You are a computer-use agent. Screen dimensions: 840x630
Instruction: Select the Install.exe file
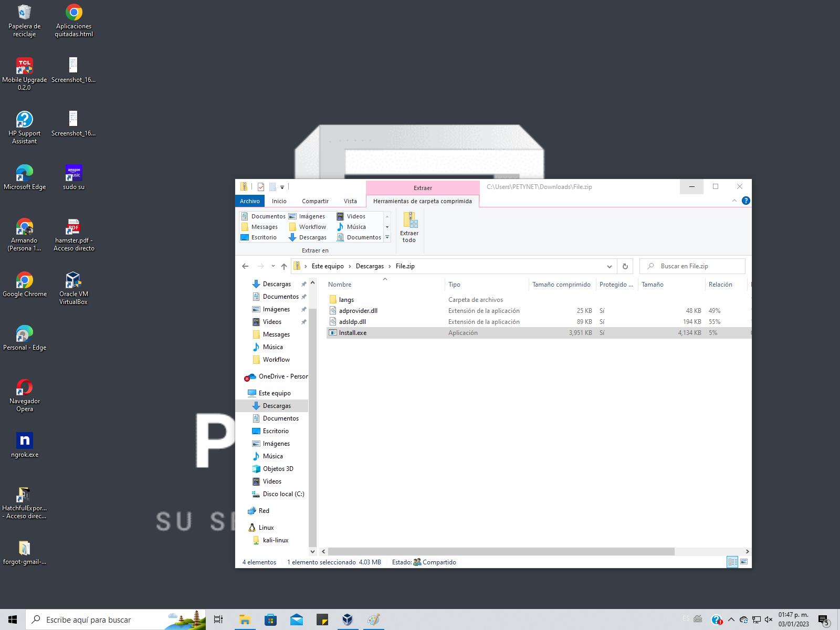point(353,333)
